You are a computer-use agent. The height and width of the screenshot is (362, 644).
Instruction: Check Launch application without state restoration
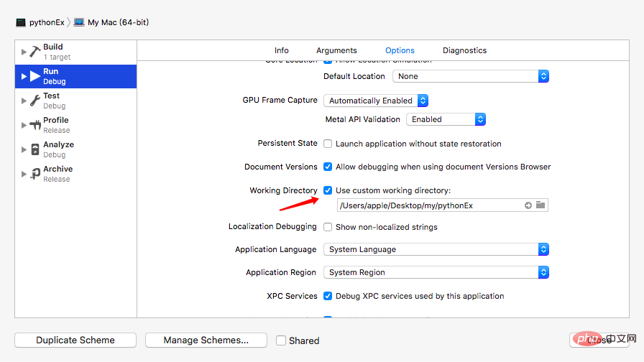pos(328,144)
